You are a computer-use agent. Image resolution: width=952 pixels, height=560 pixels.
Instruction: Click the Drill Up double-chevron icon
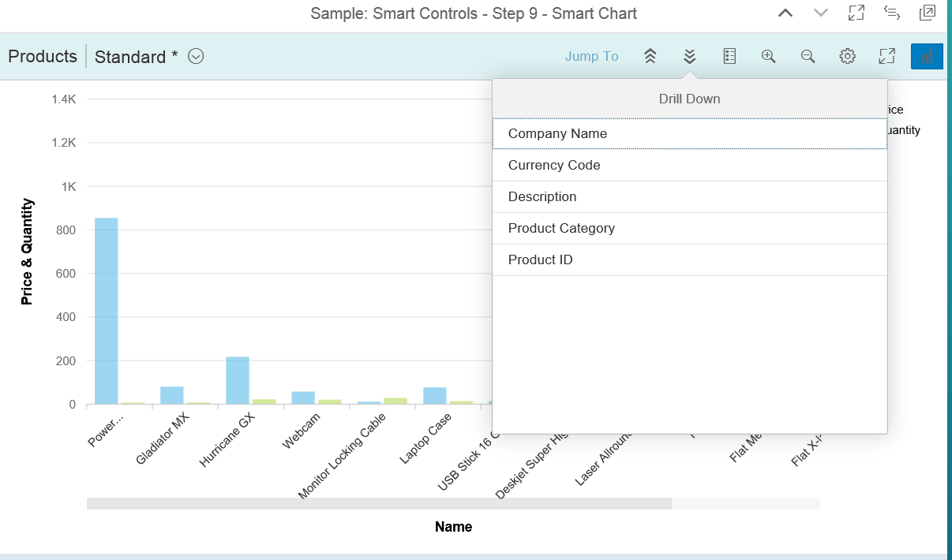point(650,56)
